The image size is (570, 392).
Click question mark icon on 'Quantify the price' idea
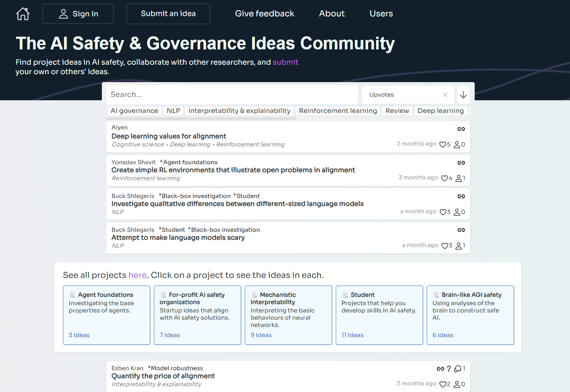pos(449,369)
